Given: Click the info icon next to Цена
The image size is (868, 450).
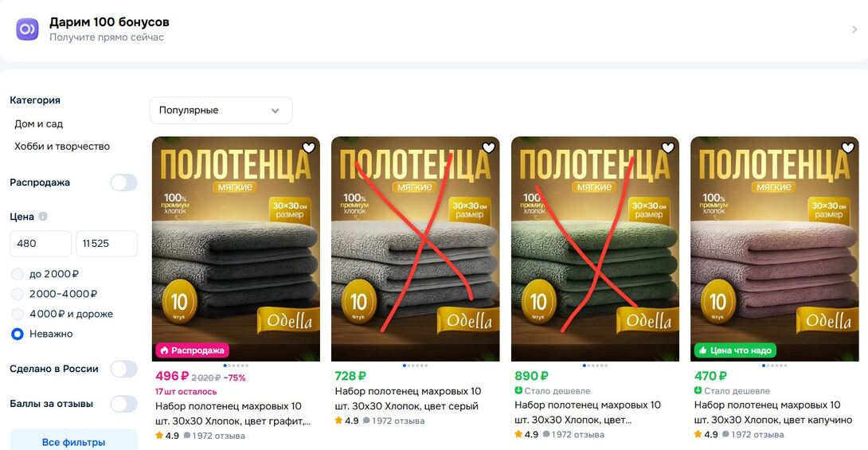Looking at the screenshot, I should click(43, 217).
